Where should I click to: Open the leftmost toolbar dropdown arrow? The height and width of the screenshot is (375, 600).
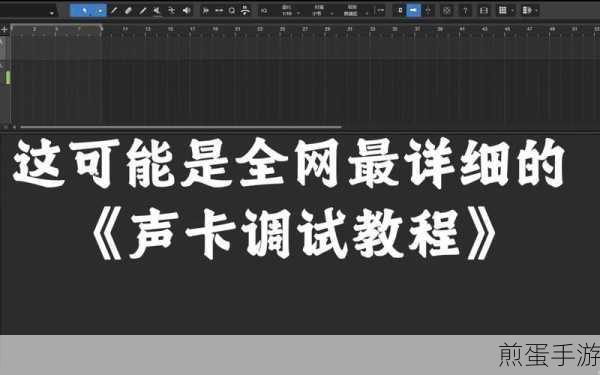[52, 13]
